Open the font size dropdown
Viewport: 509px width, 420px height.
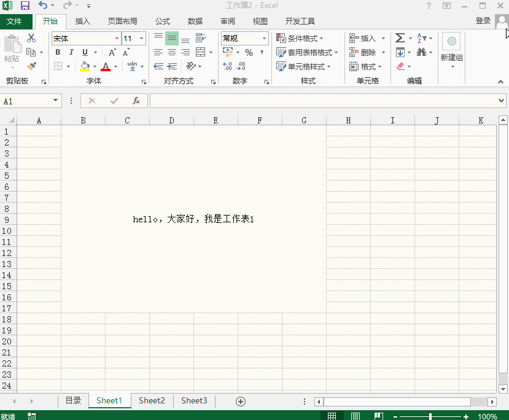(142, 38)
